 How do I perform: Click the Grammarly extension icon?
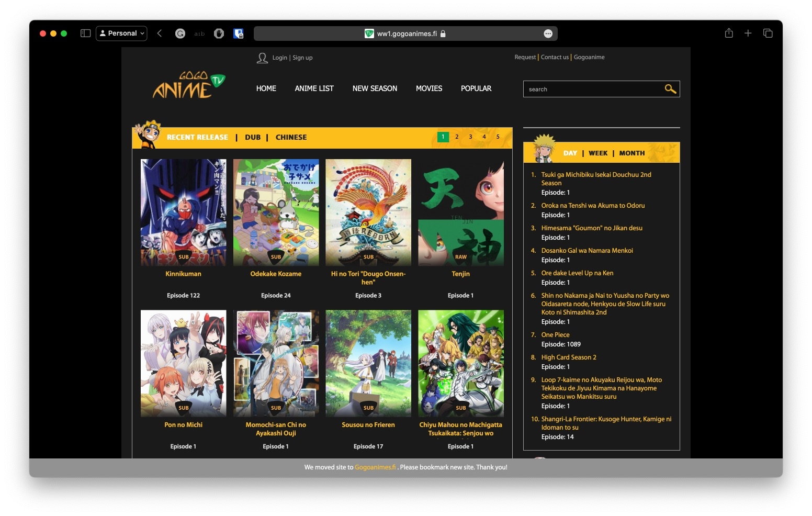180,33
